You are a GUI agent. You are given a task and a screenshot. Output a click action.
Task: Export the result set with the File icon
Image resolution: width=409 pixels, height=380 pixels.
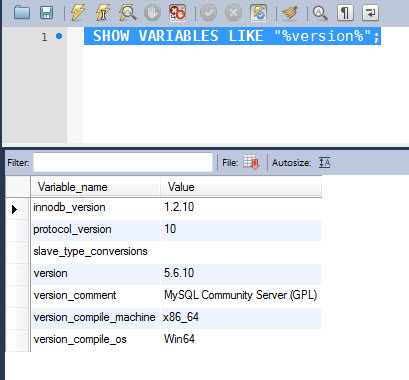251,162
